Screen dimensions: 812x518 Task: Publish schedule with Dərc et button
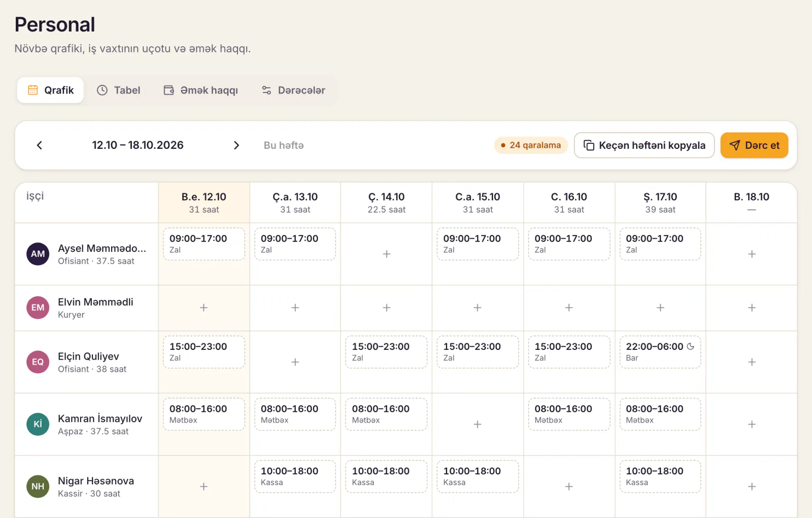754,145
